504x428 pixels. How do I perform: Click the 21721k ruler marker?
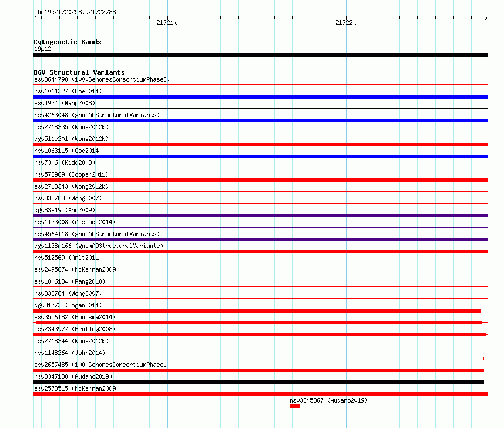(166, 23)
